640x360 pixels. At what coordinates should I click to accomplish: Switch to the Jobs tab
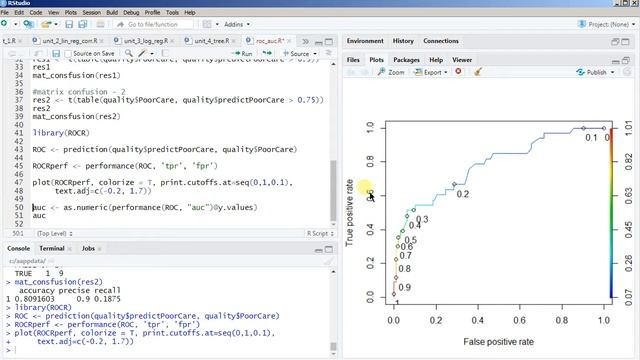point(88,248)
